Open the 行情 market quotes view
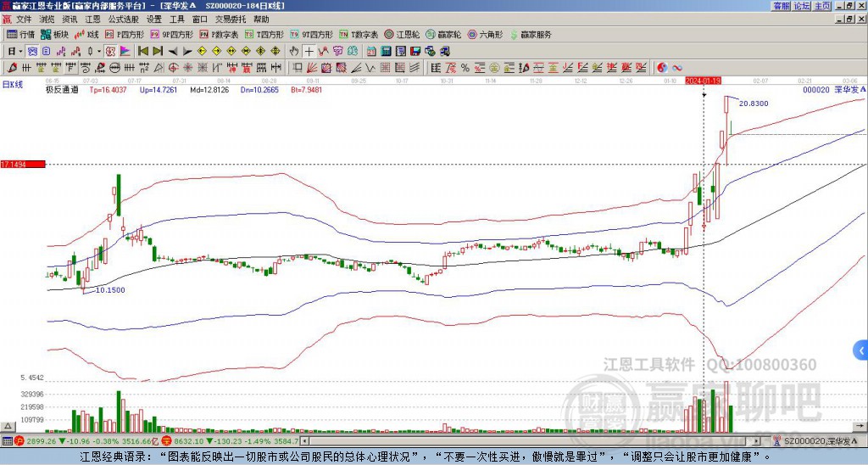Image resolution: width=868 pixels, height=465 pixels. pyautogui.click(x=20, y=34)
